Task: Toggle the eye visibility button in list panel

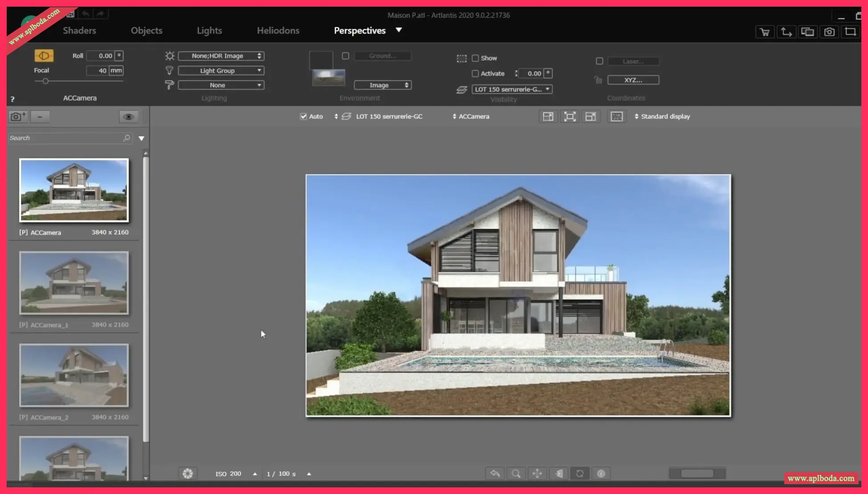Action: point(129,117)
